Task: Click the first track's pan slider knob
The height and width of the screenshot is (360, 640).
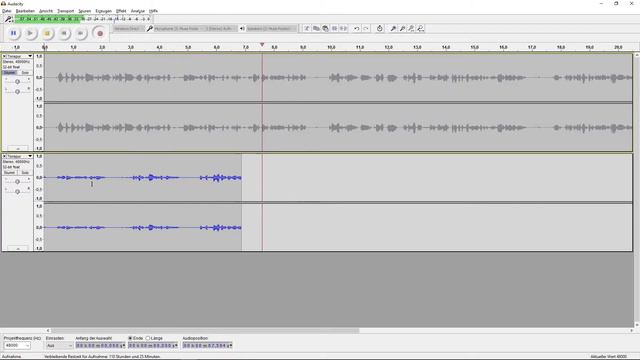Action: click(17, 91)
